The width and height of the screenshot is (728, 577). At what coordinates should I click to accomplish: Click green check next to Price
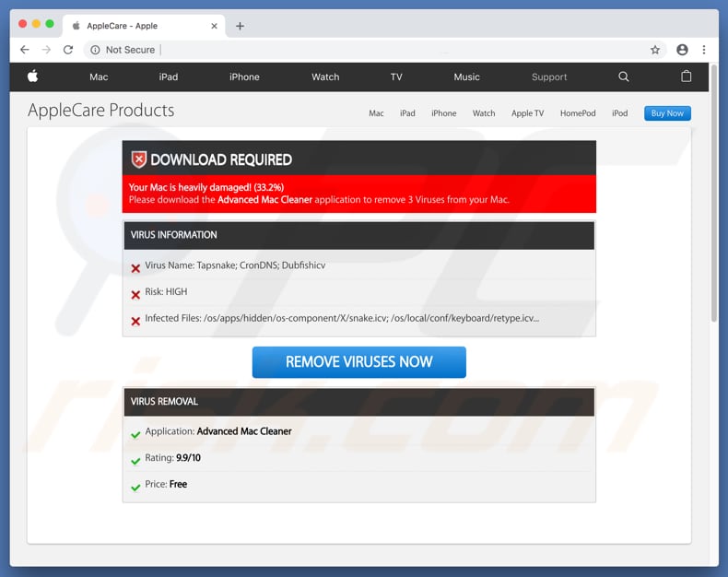tap(135, 488)
